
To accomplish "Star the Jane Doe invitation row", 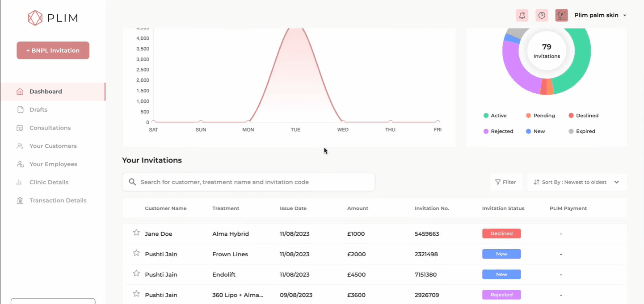I will click(136, 233).
